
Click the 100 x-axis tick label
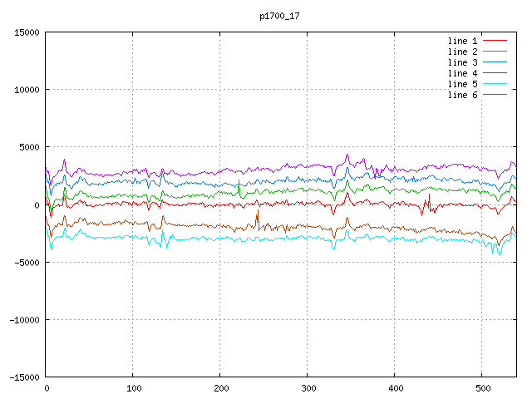[133, 388]
